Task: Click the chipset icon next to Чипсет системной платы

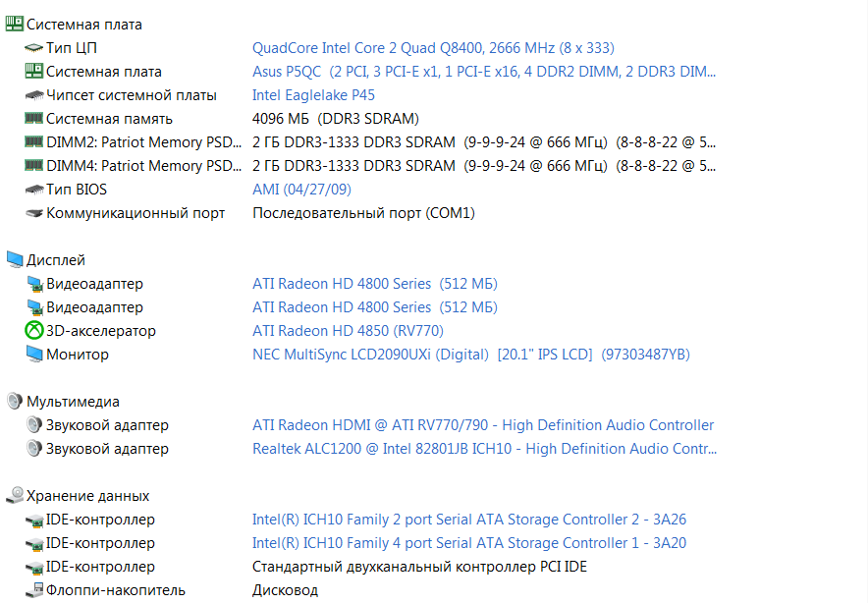Action: [x=34, y=95]
